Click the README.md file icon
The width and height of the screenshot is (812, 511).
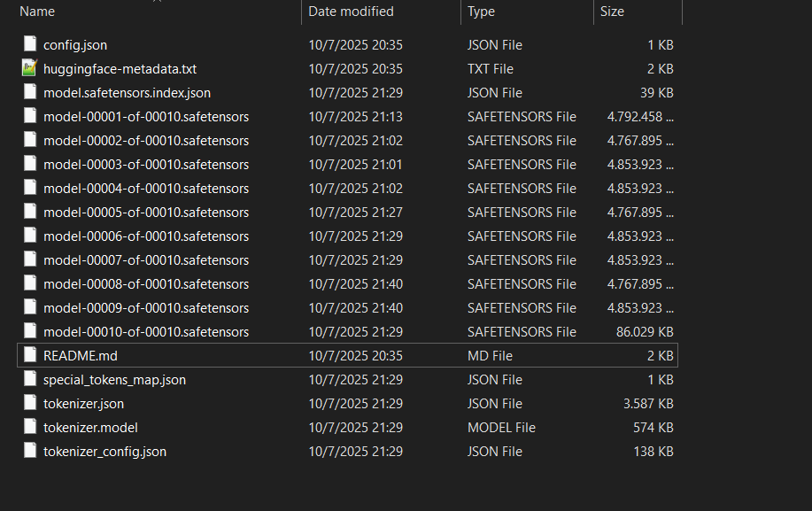tap(30, 354)
